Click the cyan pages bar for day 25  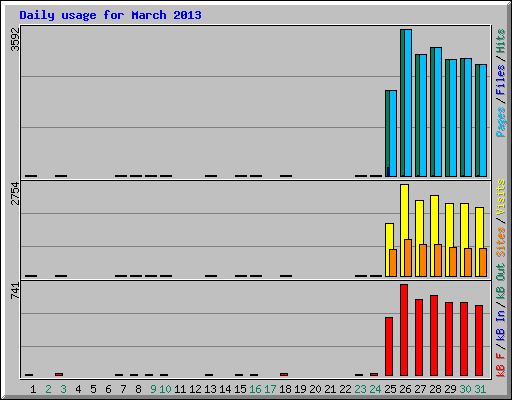pos(393,133)
